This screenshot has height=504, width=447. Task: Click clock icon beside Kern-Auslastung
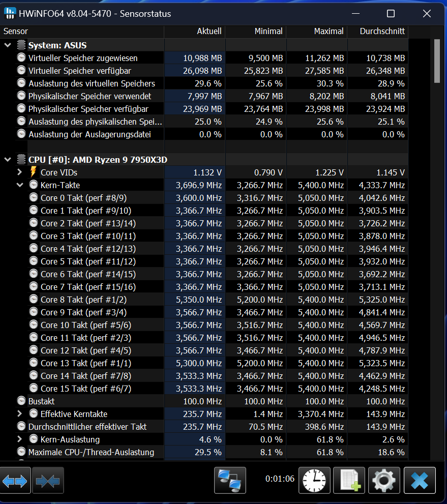34,439
